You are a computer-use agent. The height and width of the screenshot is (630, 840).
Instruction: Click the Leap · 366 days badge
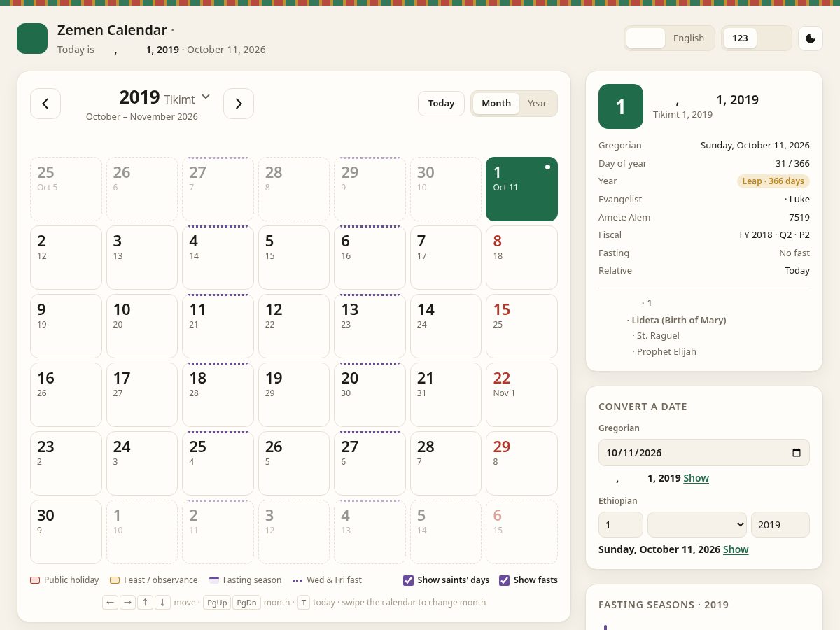pyautogui.click(x=773, y=181)
